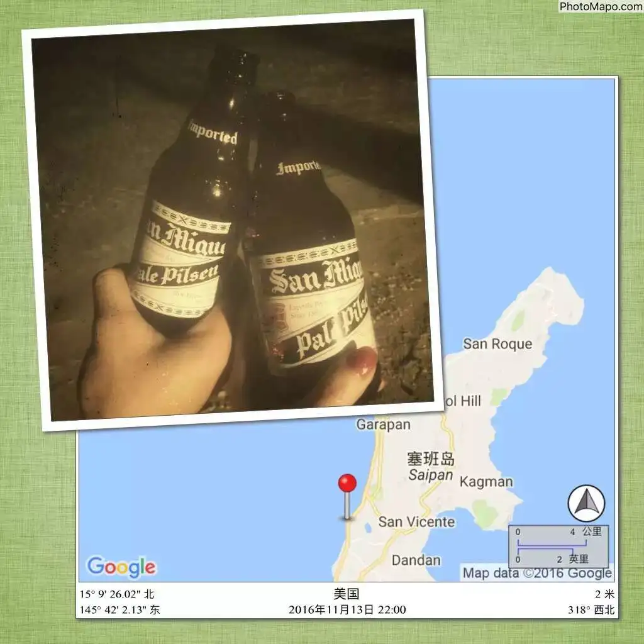This screenshot has height=644, width=644.
Task: Expand the San Vicente place label
Action: coord(416,522)
